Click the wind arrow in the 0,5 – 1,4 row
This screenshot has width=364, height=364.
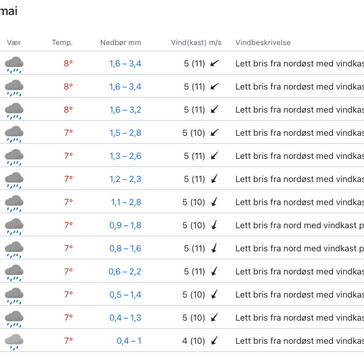click(214, 294)
